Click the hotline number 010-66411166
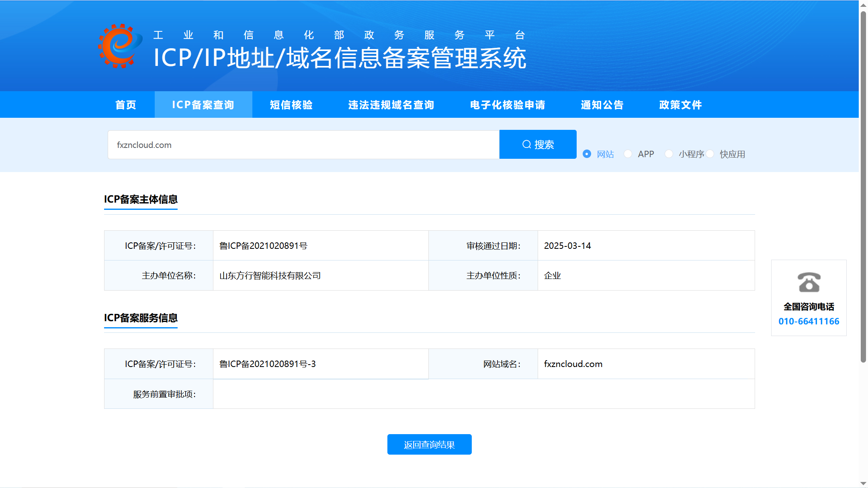 coord(809,321)
